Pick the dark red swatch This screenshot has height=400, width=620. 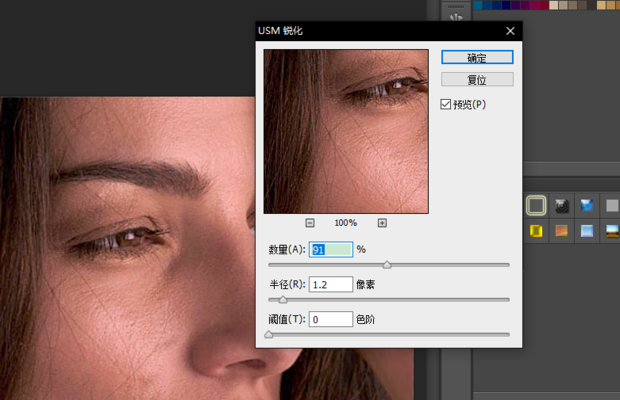544,5
